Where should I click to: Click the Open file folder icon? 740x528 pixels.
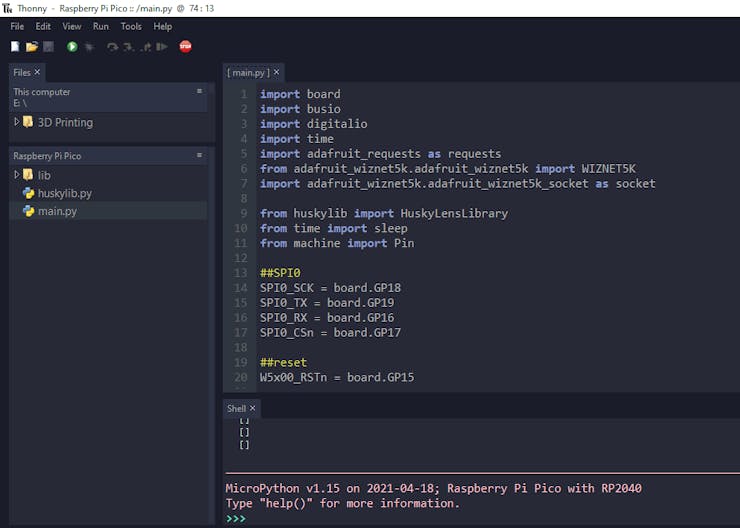tap(32, 47)
